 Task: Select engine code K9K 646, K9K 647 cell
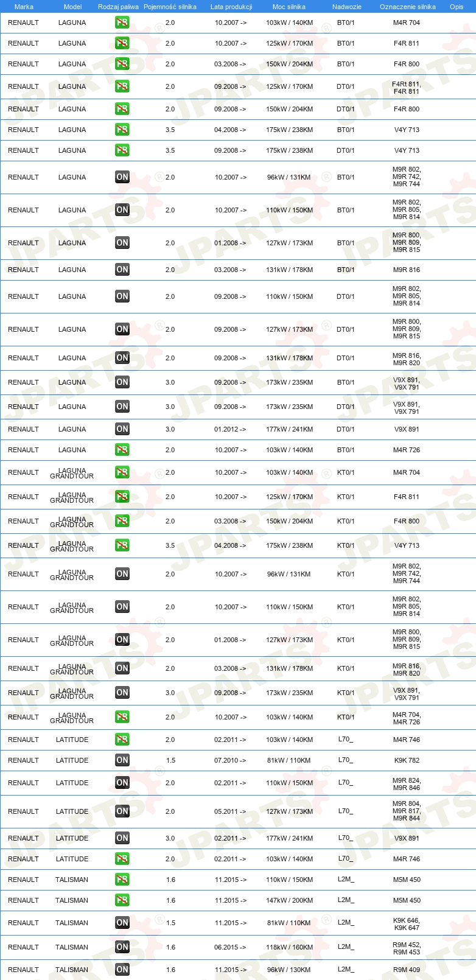[407, 924]
